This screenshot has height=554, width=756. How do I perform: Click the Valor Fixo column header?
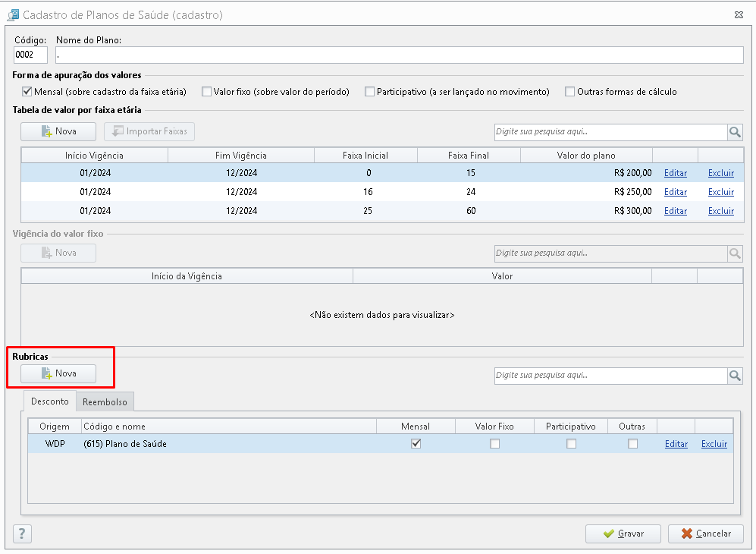point(494,426)
